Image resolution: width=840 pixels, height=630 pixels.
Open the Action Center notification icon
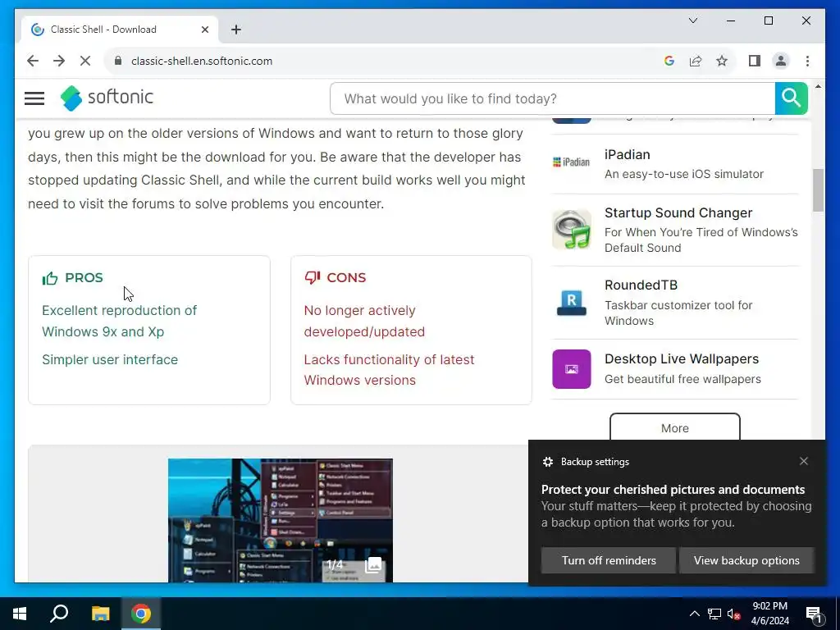coord(815,614)
